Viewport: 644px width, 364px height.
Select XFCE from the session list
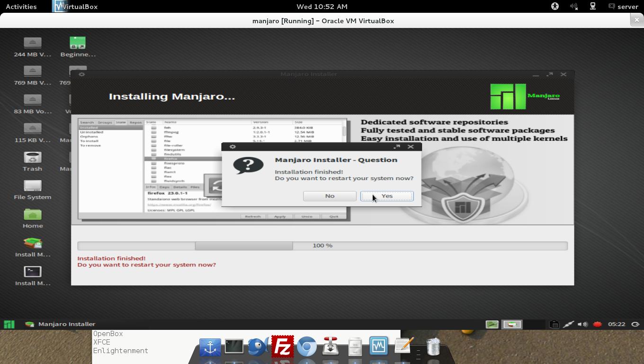click(102, 342)
